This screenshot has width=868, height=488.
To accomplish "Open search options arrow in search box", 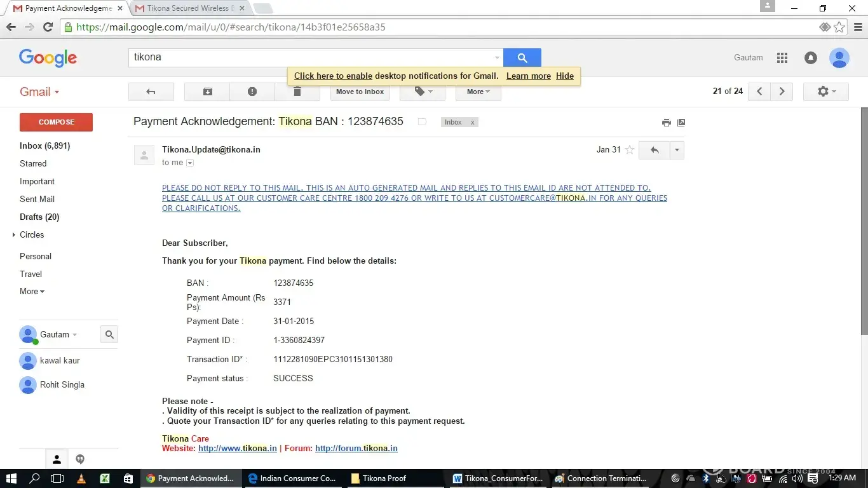I will tap(497, 58).
